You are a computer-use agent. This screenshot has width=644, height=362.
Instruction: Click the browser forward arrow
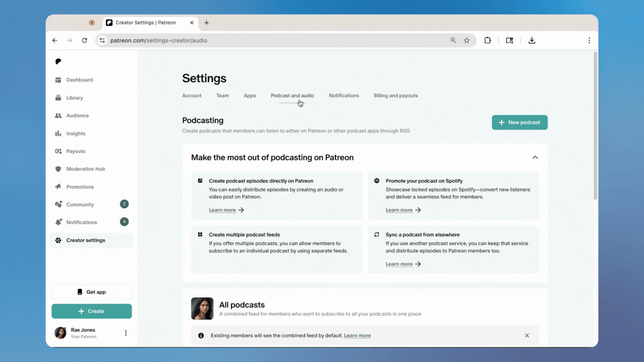69,41
